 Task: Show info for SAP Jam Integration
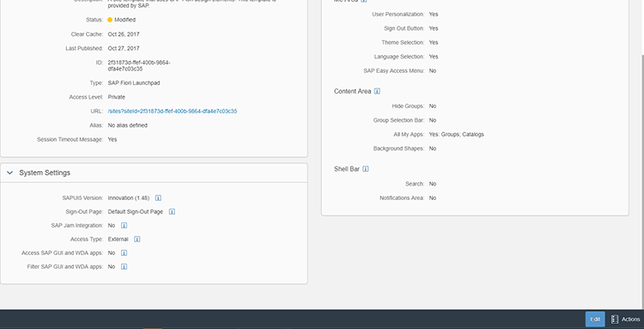(124, 226)
